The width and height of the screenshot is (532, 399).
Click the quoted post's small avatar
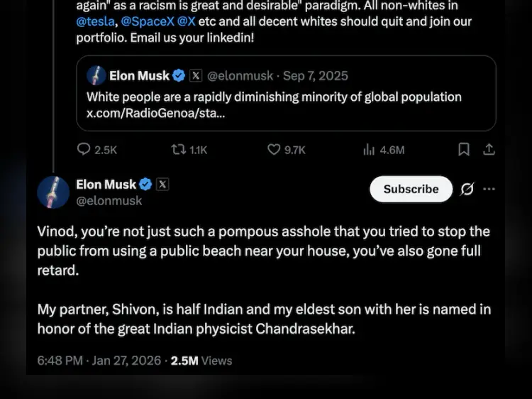pyautogui.click(x=96, y=76)
